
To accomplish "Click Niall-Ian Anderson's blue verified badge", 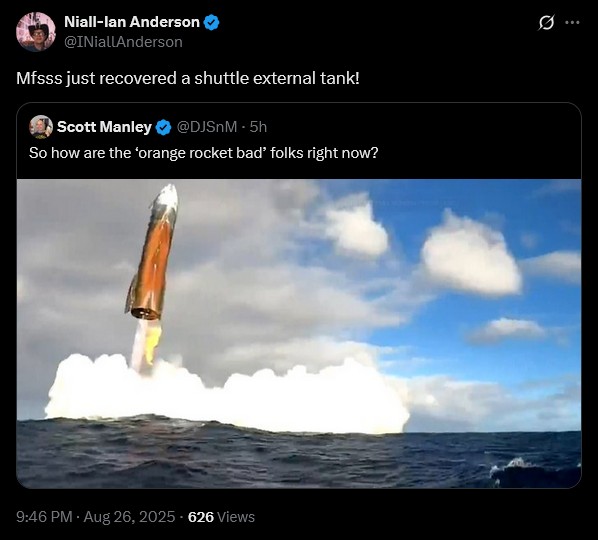I will pos(212,22).
